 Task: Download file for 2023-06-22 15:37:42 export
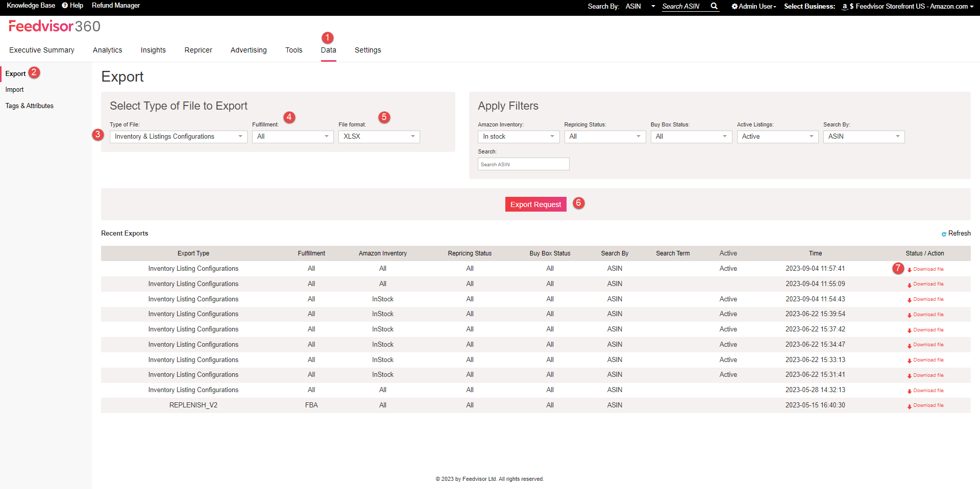coord(925,330)
